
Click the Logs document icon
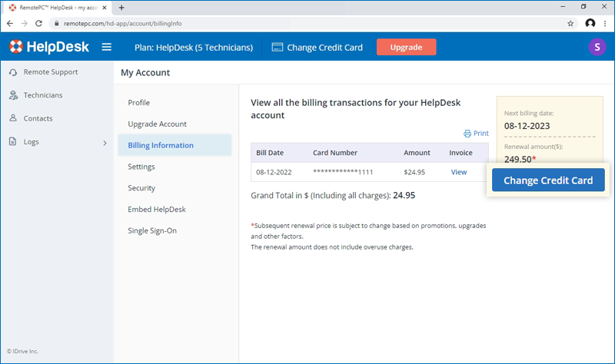coord(13,141)
